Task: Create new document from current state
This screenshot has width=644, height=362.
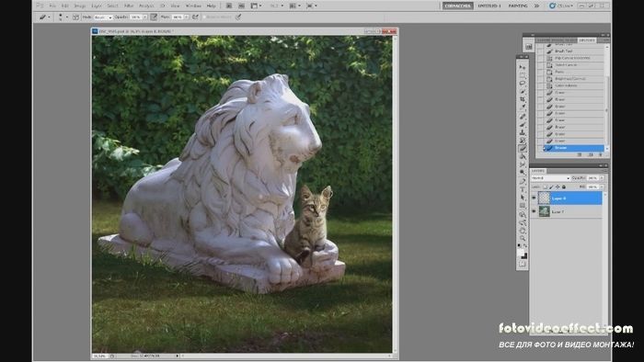Action: (580, 155)
